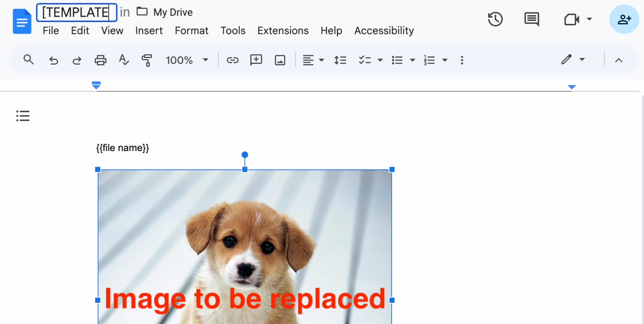Share the document with people
This screenshot has width=644, height=324.
624,19
